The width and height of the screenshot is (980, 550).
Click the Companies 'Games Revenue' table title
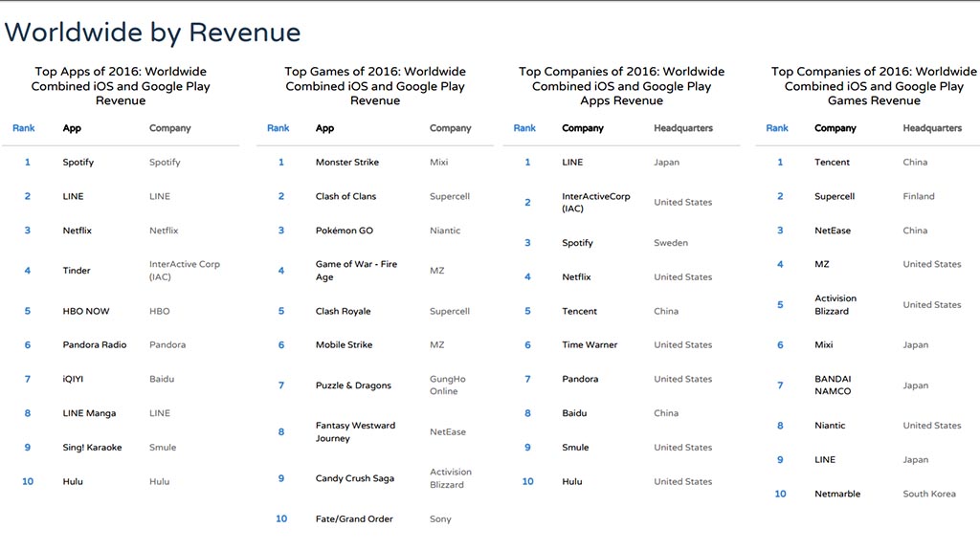point(874,86)
